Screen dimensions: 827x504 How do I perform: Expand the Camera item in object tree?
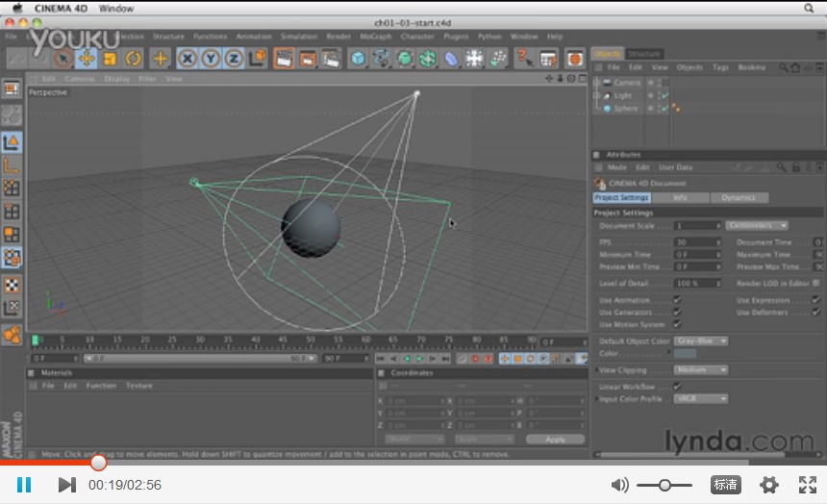tap(596, 83)
